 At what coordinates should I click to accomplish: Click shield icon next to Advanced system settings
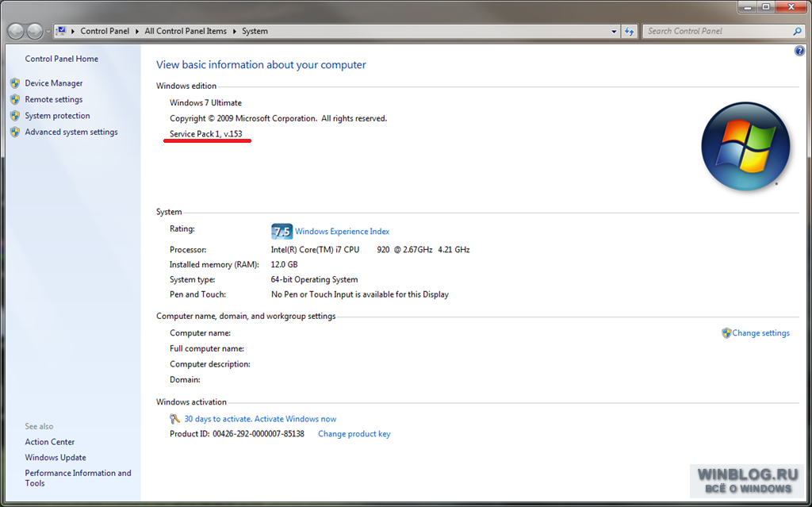tap(15, 133)
